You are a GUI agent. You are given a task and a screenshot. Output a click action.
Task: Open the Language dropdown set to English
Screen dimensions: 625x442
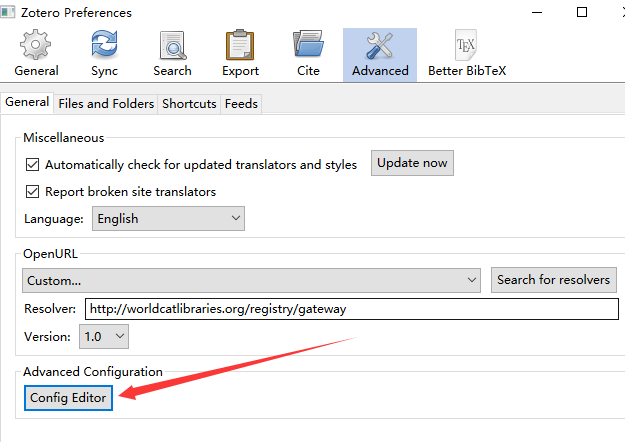point(168,218)
